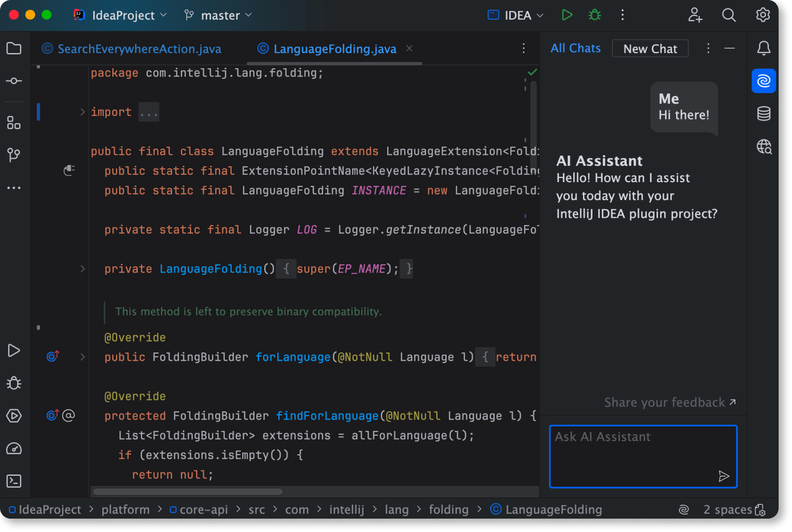
Task: Start debugging with the bug icon
Action: point(594,15)
